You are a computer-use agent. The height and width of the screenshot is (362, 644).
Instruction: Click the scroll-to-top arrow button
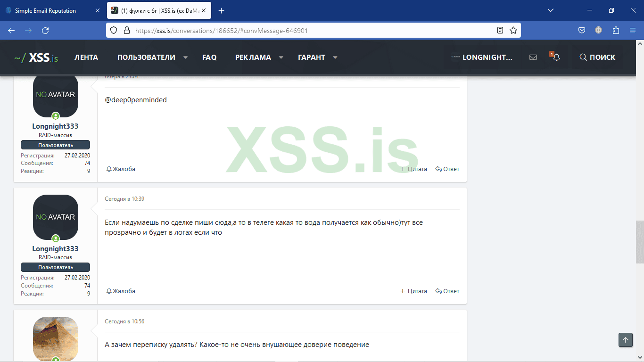[626, 340]
